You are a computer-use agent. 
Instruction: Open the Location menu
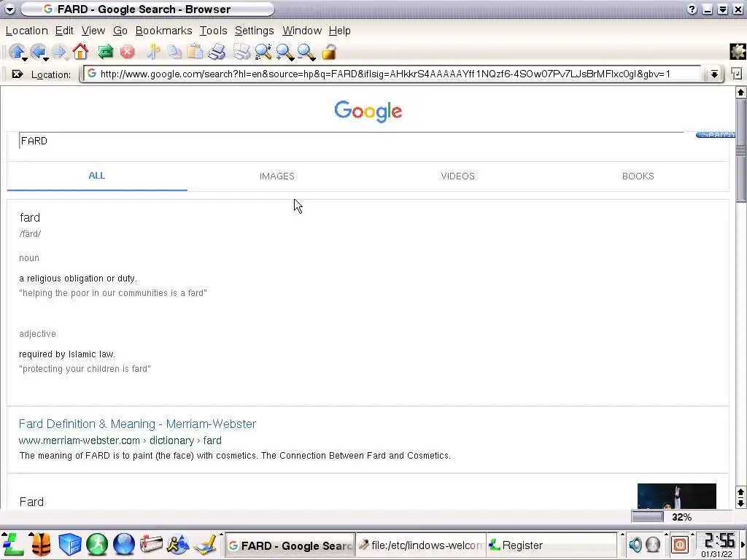coord(27,31)
